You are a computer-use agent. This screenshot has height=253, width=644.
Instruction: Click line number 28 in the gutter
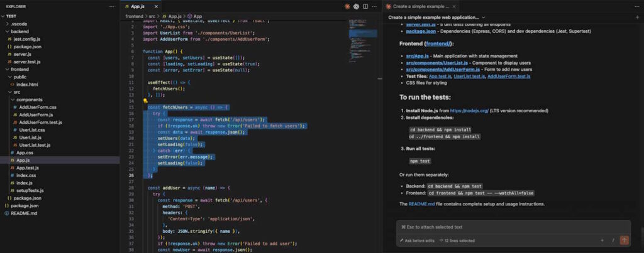(131, 188)
